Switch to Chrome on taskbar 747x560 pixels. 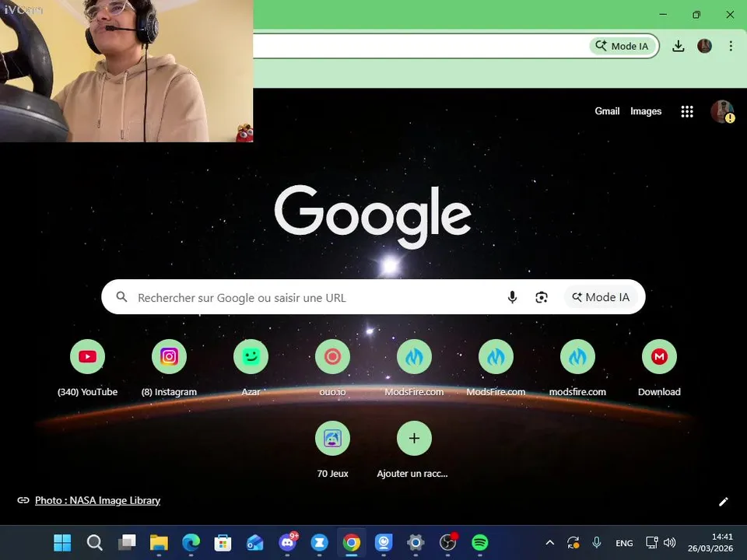tap(352, 542)
